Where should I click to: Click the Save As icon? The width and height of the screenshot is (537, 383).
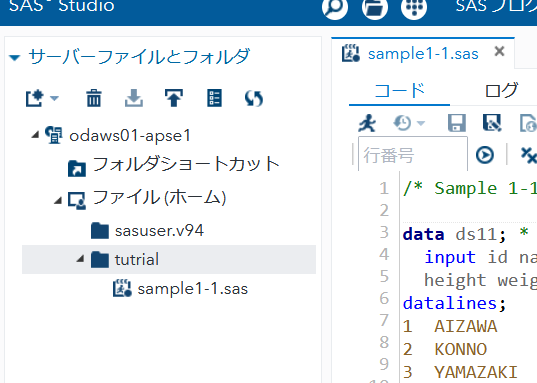[x=492, y=123]
